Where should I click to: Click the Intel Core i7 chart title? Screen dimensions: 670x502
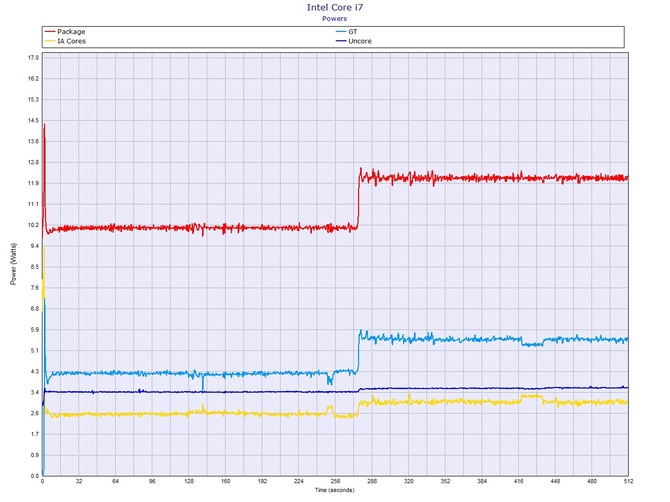click(335, 7)
